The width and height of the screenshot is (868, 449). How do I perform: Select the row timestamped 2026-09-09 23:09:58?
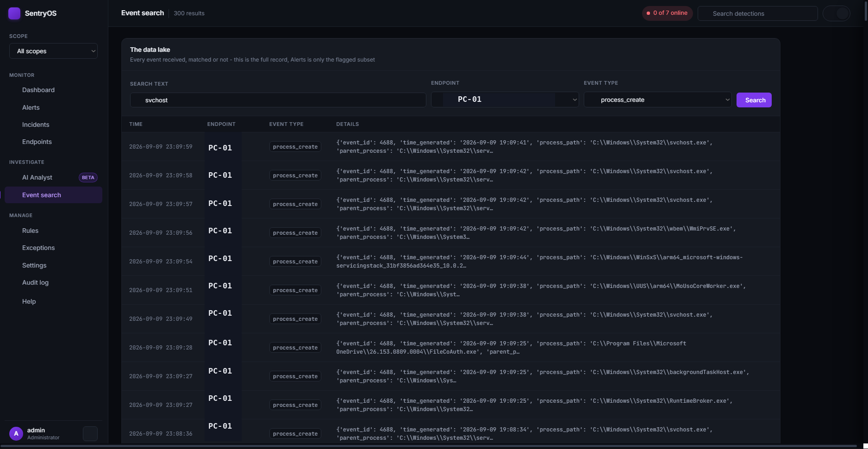pyautogui.click(x=450, y=175)
